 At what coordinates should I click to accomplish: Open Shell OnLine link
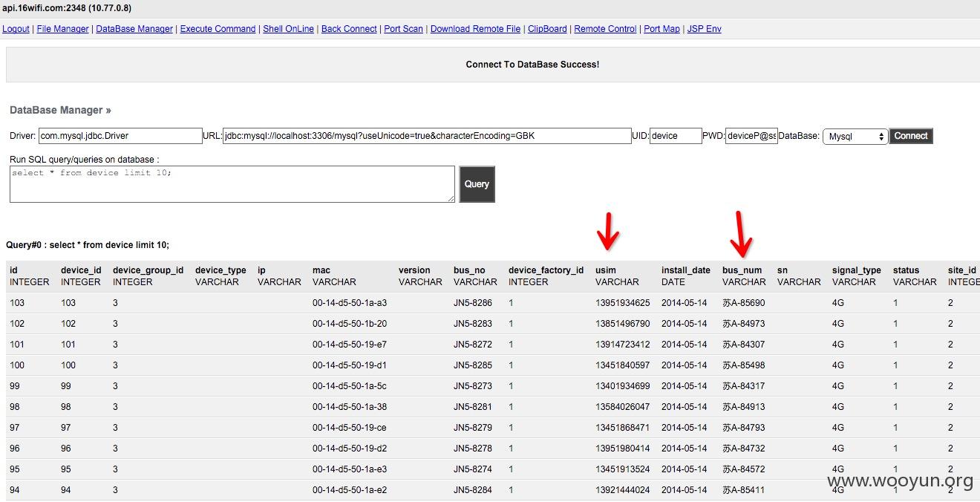pyautogui.click(x=288, y=29)
